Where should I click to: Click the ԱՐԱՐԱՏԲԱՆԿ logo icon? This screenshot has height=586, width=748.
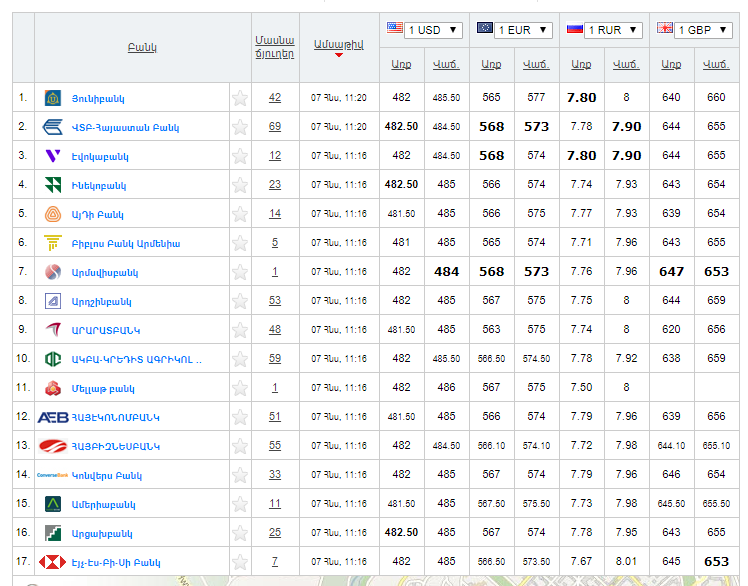52,330
